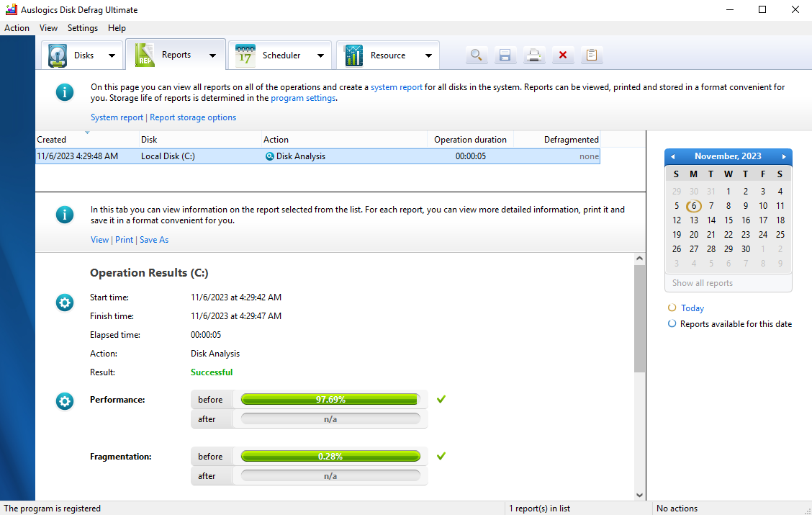This screenshot has height=515, width=812.
Task: Click the green checkmark beside Performance bar
Action: (x=441, y=399)
